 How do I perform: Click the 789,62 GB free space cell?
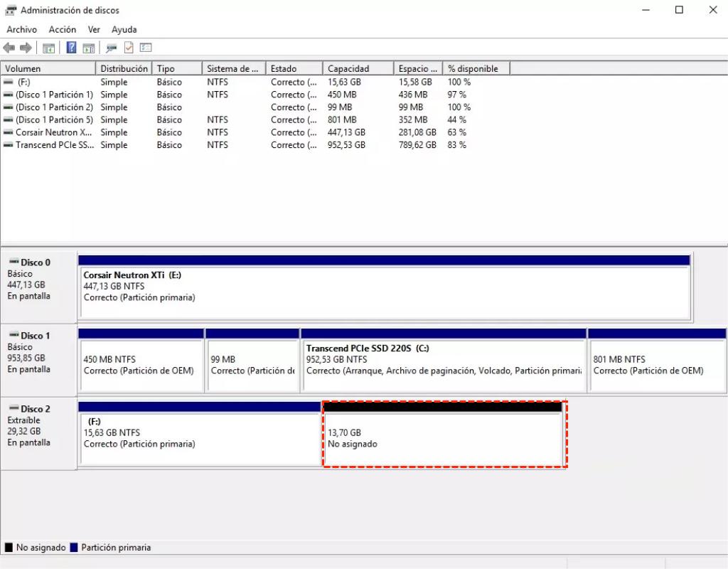tap(417, 145)
